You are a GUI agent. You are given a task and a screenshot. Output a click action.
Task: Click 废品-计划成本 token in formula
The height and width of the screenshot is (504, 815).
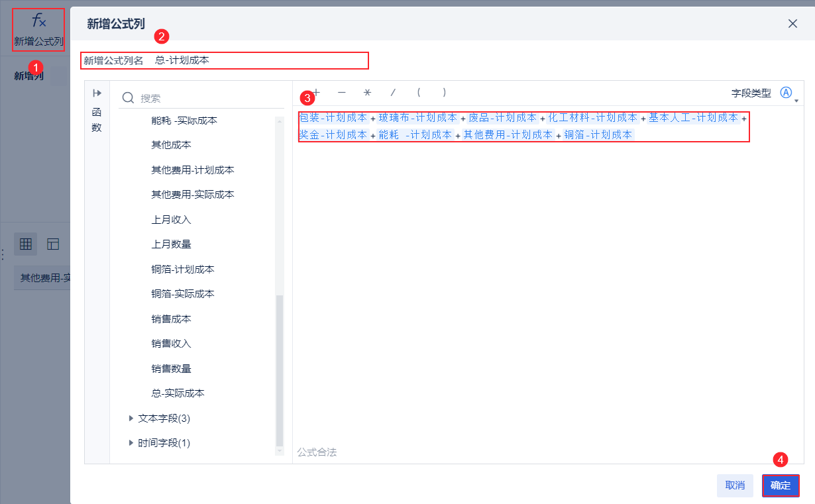[x=503, y=118]
